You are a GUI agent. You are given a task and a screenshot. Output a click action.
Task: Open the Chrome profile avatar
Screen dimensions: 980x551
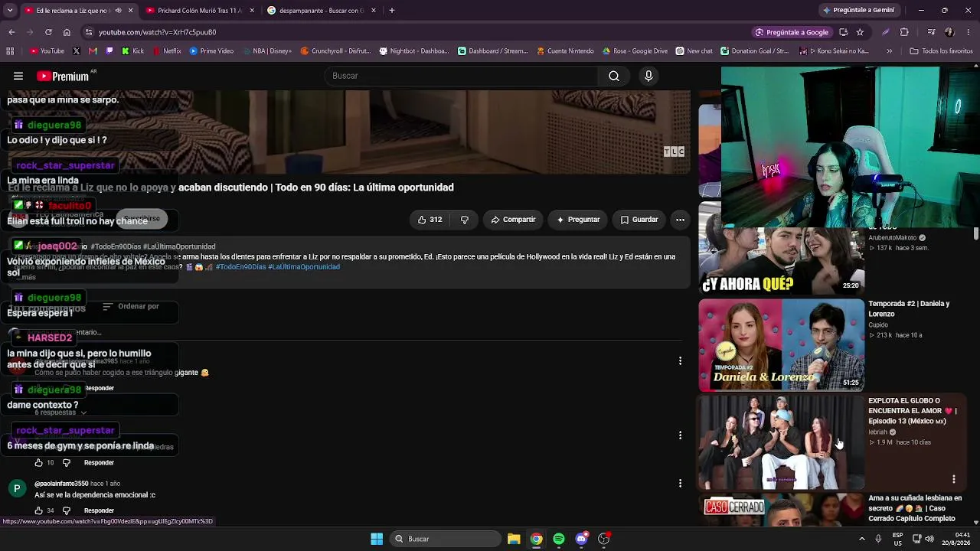pos(949,32)
